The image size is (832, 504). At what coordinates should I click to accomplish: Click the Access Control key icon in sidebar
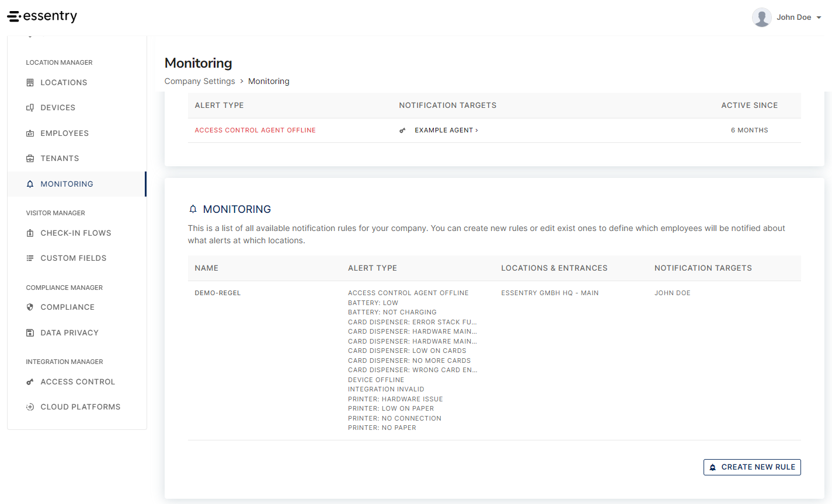[x=30, y=382]
